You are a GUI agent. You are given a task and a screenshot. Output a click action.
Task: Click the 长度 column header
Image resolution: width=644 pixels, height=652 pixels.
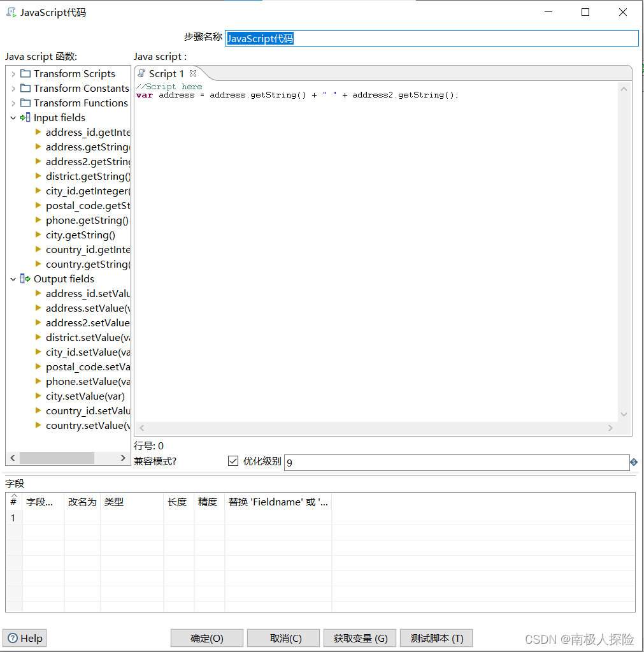pos(179,502)
